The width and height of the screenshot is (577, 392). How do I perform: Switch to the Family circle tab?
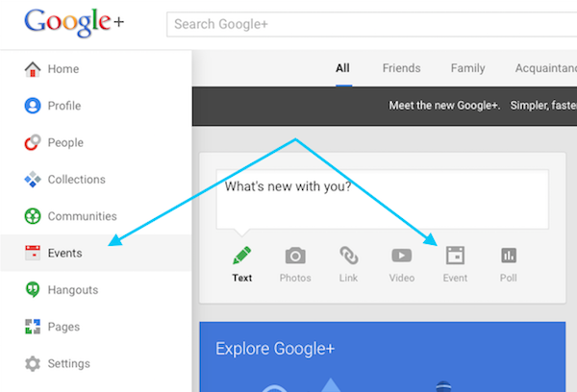pyautogui.click(x=467, y=68)
